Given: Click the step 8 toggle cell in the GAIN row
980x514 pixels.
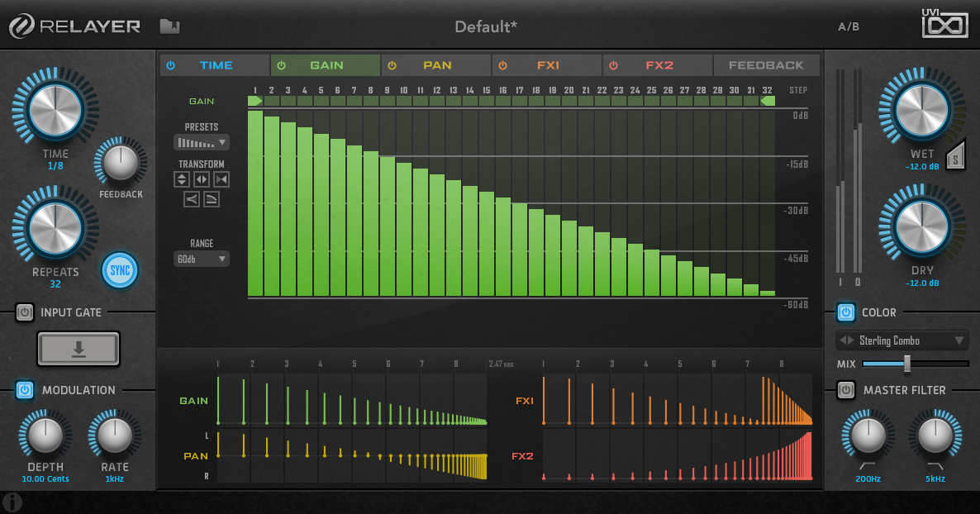Looking at the screenshot, I should [371, 101].
